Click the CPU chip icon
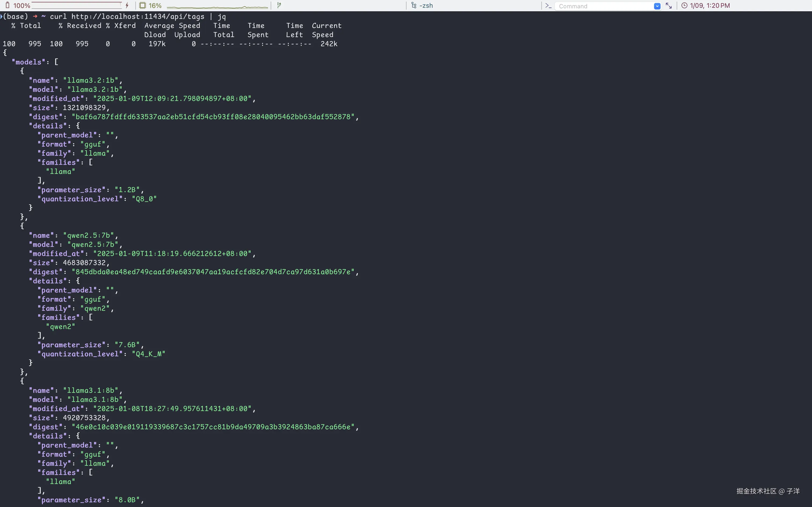812x507 pixels. tap(143, 5)
